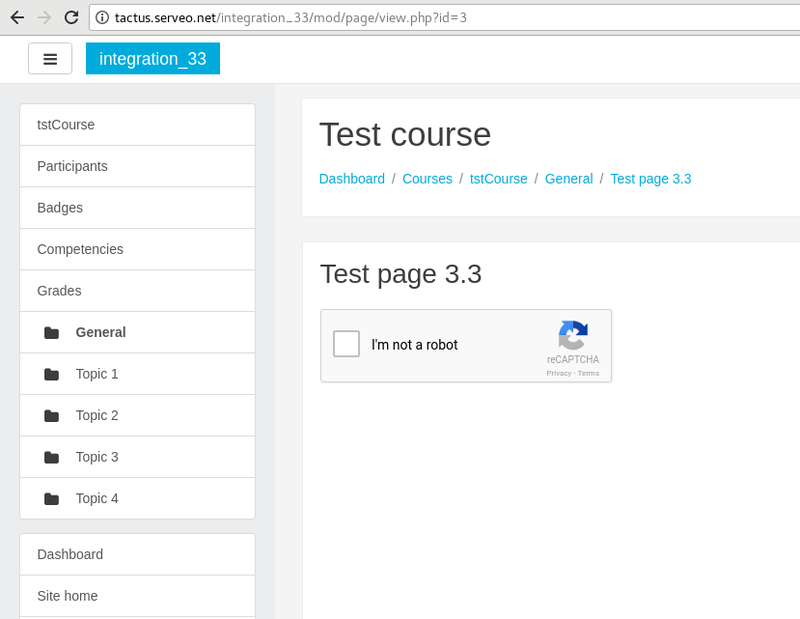Click the reCAPTCHA logo
The image size is (800, 619).
(573, 335)
